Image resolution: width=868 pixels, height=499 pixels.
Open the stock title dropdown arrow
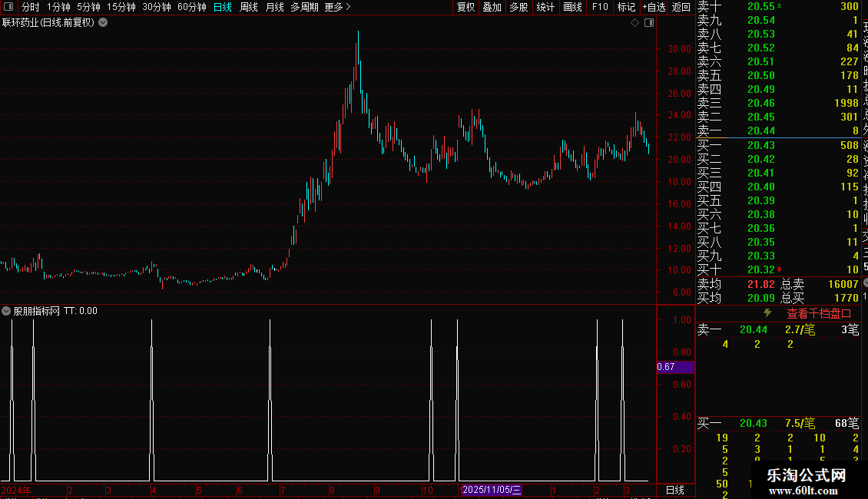pyautogui.click(x=103, y=23)
